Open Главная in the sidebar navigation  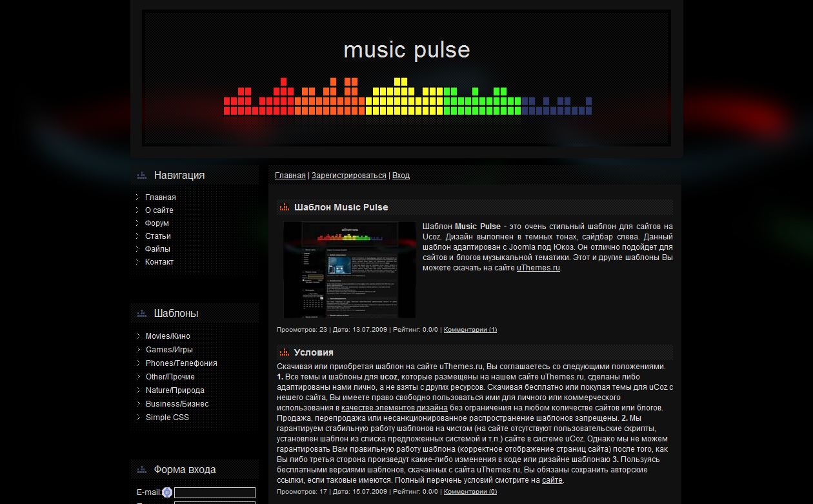(161, 197)
